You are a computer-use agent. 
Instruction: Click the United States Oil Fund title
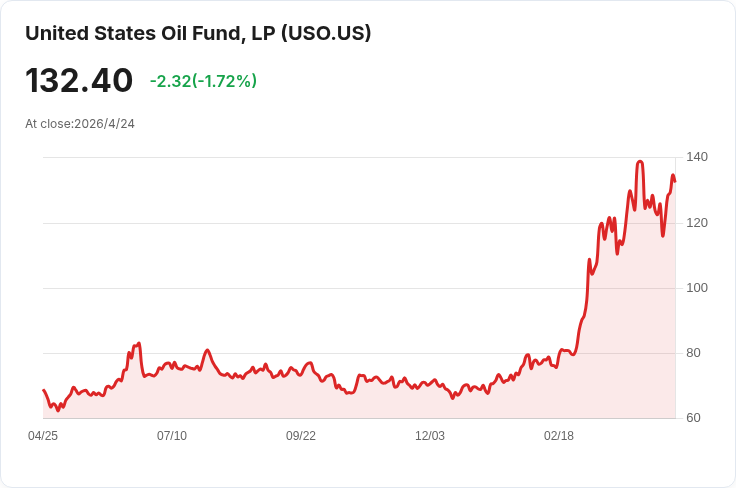[x=198, y=34]
